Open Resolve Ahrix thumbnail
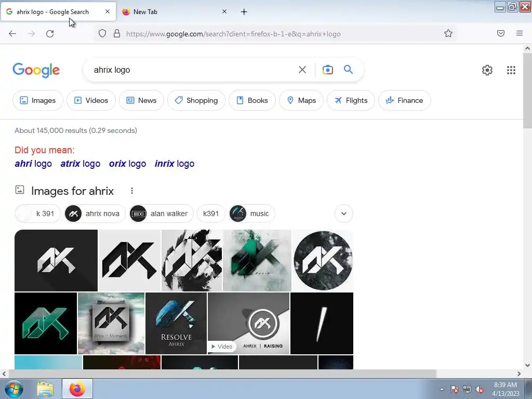Image resolution: width=532 pixels, height=399 pixels. click(x=176, y=323)
